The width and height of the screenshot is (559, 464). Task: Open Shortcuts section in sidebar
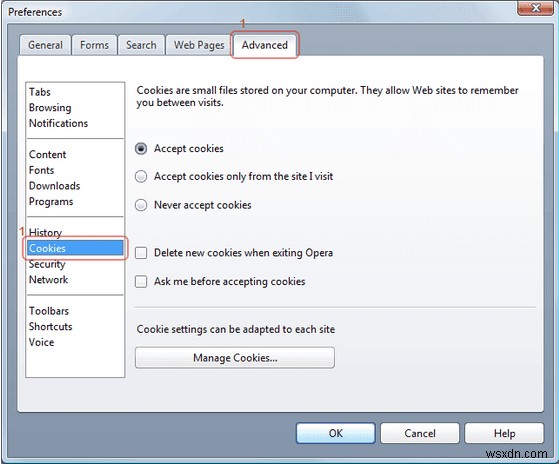(50, 326)
